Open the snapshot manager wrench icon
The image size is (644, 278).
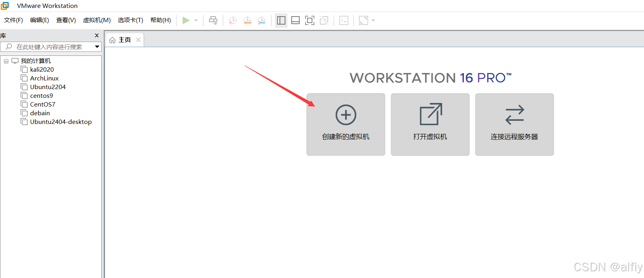(262, 20)
